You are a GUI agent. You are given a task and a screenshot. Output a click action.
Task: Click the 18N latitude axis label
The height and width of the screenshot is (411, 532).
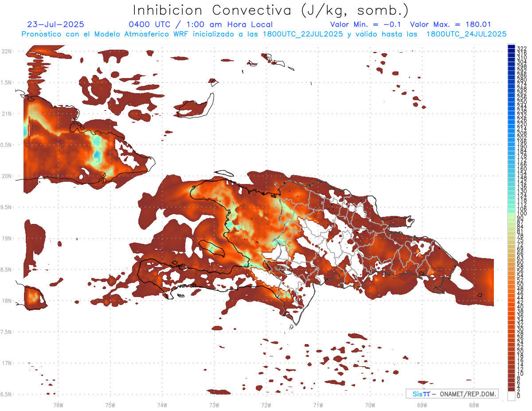[x=7, y=301]
